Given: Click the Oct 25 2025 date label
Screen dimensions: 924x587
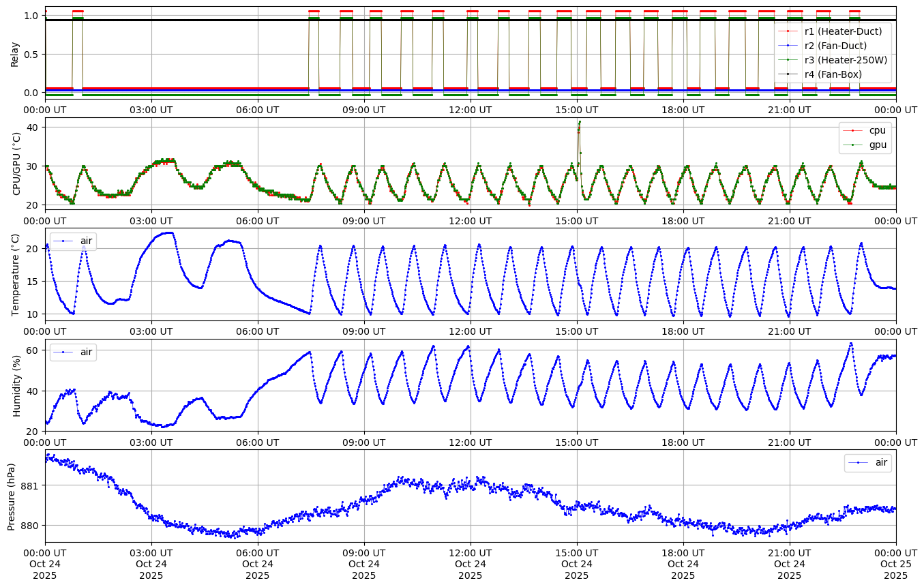Looking at the screenshot, I should tap(895, 570).
